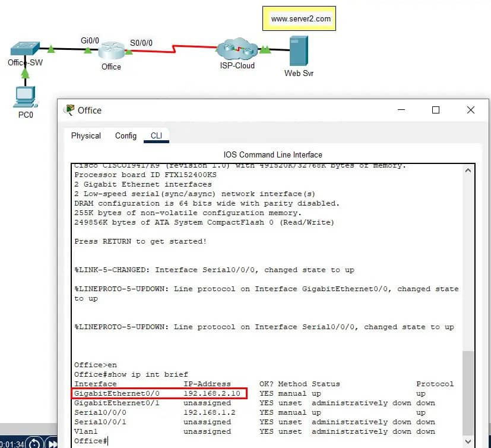Click the Office# command prompt line
Viewport: 491px width, 448px height.
pos(91,441)
